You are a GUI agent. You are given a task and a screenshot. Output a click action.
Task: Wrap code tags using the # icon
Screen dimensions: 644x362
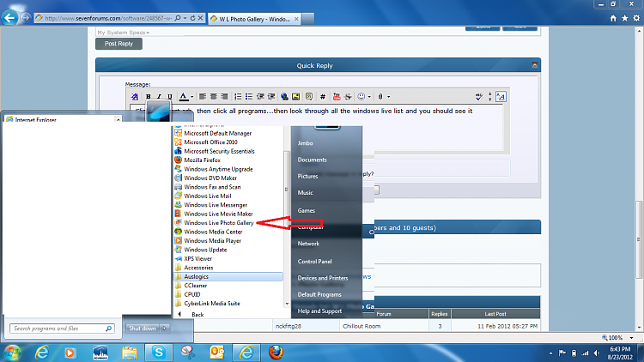(323, 96)
